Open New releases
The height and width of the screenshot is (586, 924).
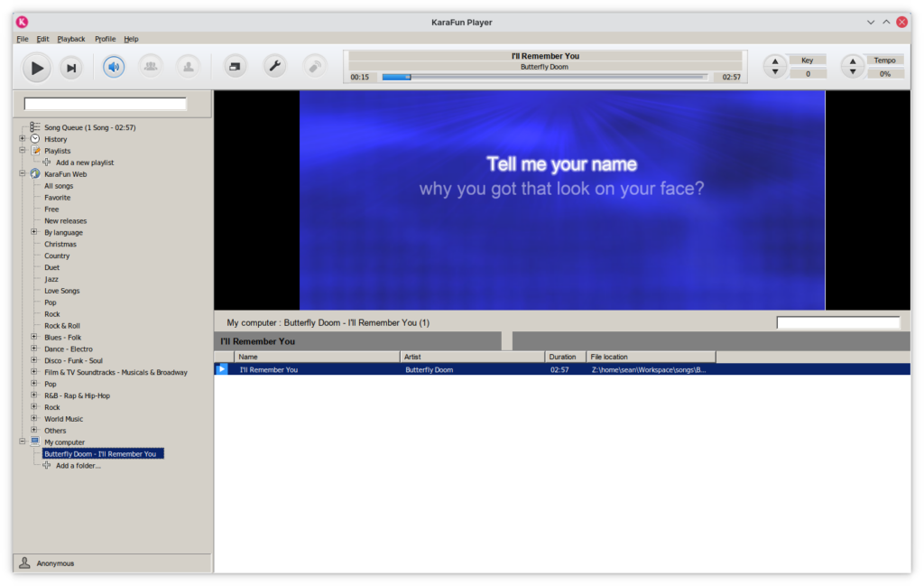pyautogui.click(x=65, y=221)
